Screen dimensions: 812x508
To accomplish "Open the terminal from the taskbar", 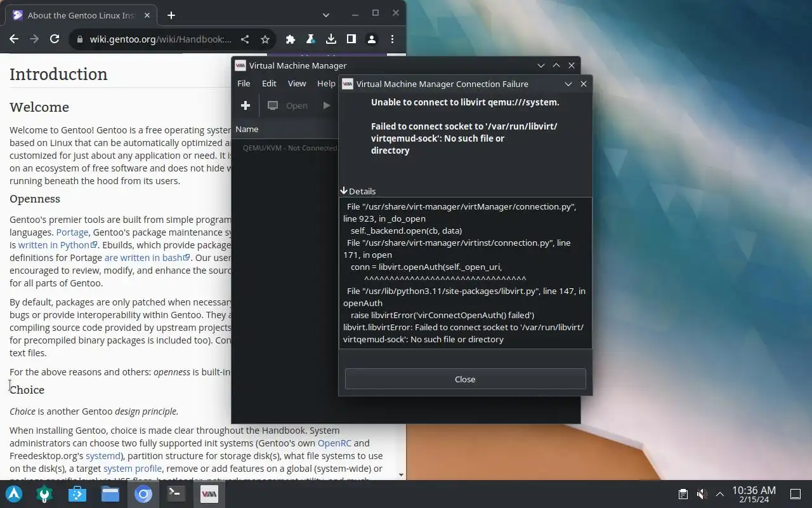I will point(176,494).
